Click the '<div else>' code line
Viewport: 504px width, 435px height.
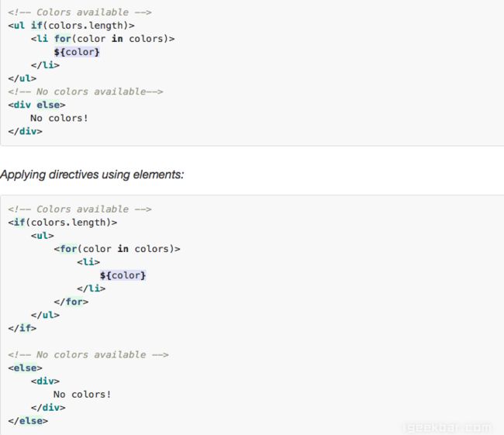tap(36, 105)
